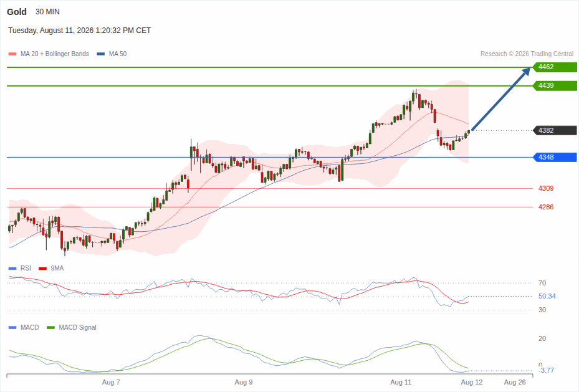Click the 4439 green resistance price tag
579x392 pixels.
point(555,85)
